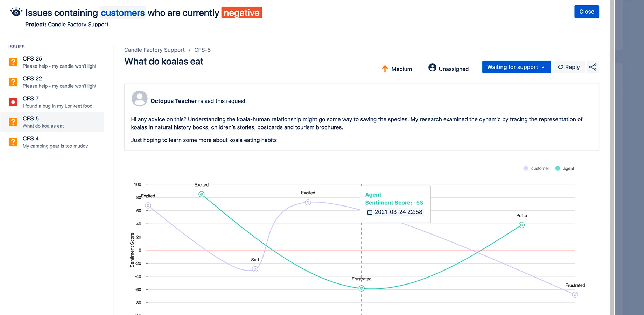Click the orange question icon for CFS-4
644x315 pixels.
pyautogui.click(x=13, y=142)
